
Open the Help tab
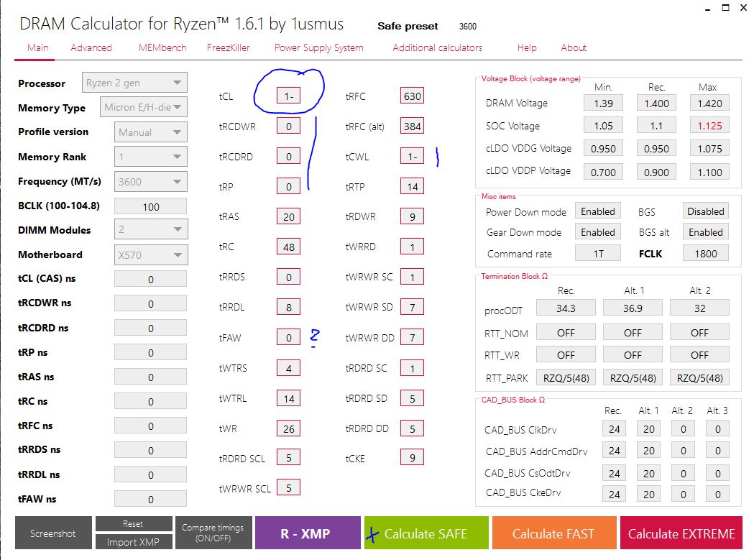(x=527, y=47)
